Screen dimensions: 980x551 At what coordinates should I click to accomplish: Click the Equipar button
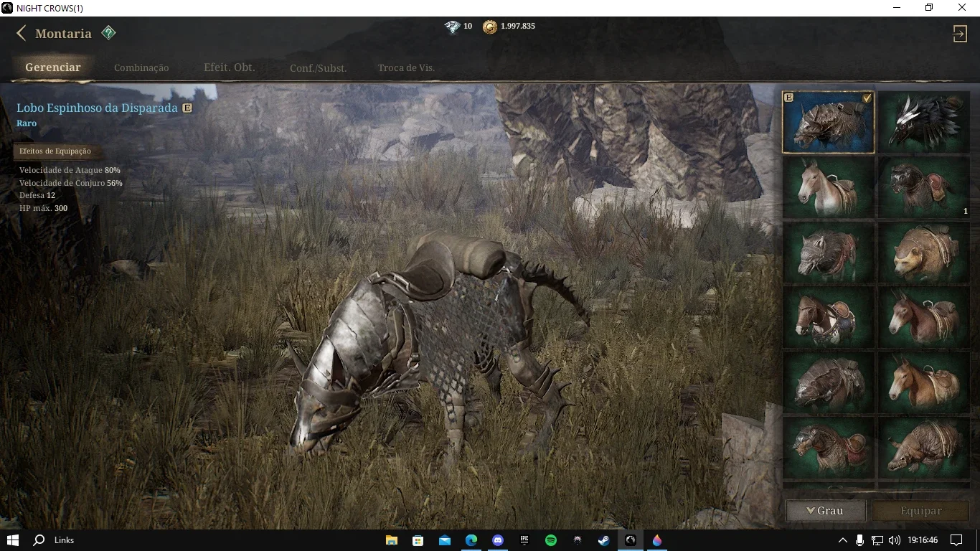[921, 511]
